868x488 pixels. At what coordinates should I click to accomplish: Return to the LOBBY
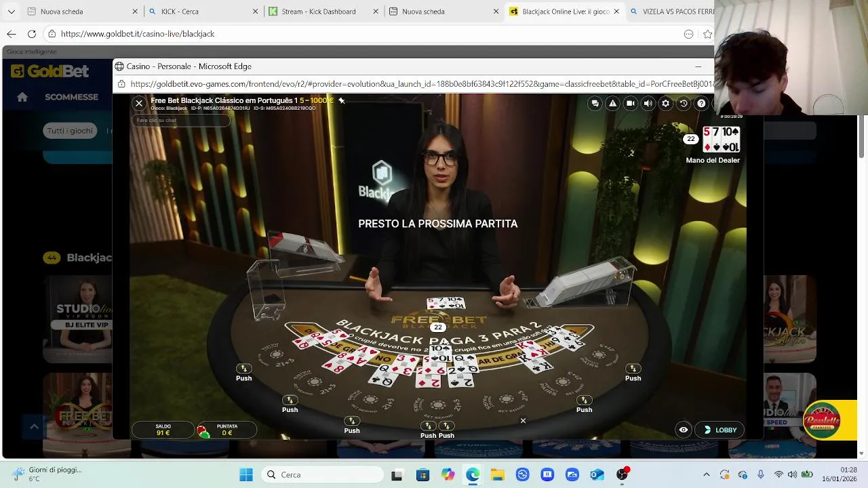click(719, 430)
